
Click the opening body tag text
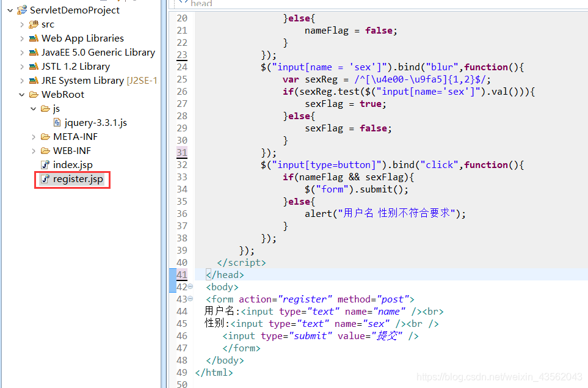pos(222,287)
